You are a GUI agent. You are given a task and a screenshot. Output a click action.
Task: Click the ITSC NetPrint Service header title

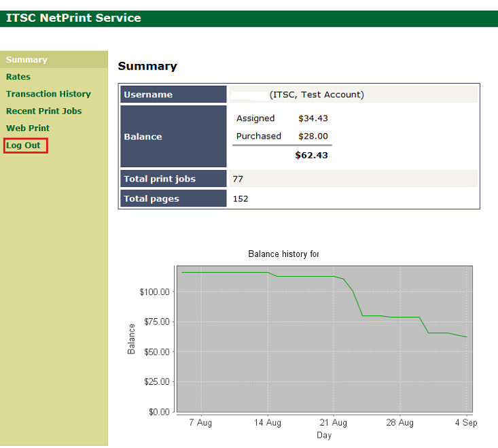(73, 18)
